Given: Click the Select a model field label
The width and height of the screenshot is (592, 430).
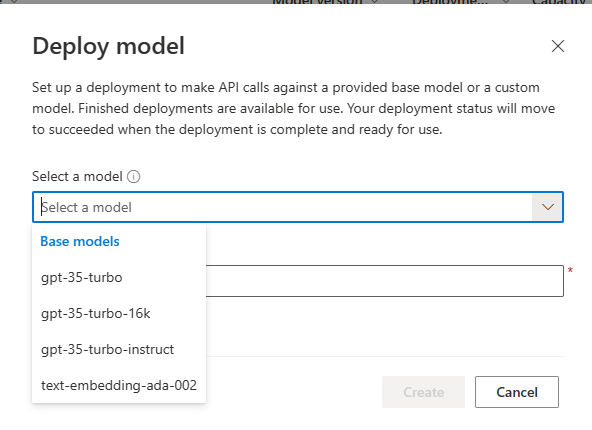Looking at the screenshot, I should click(77, 176).
